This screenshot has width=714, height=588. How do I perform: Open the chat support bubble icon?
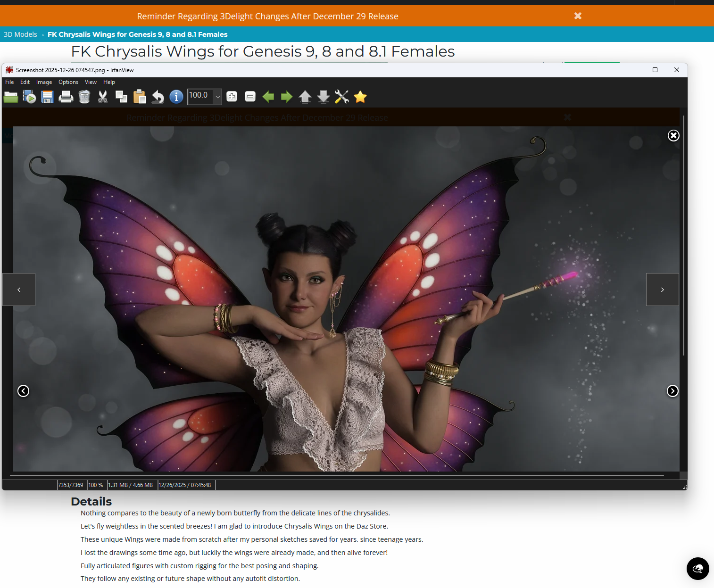698,569
